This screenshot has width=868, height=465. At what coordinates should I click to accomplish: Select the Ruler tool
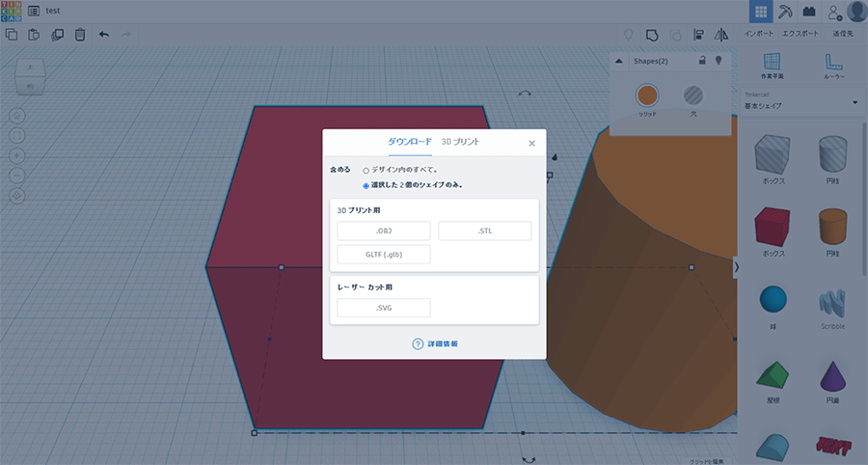[833, 66]
